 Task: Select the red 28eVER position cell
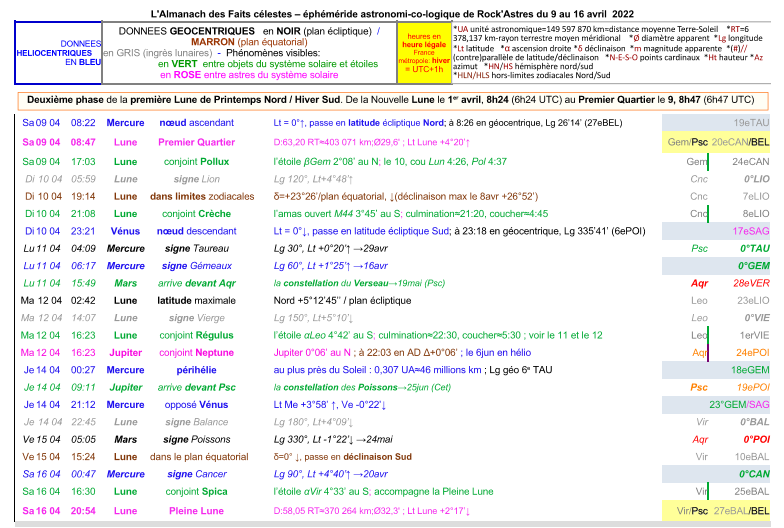pyautogui.click(x=750, y=283)
